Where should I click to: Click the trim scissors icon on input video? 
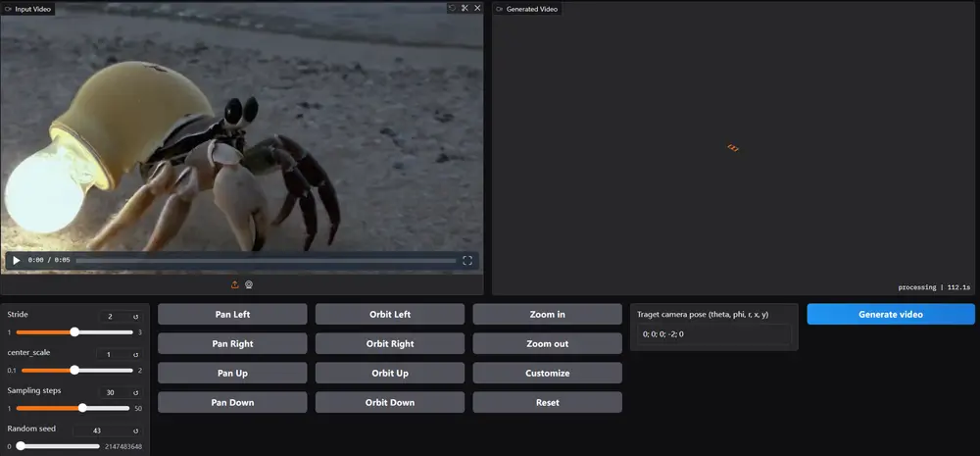pos(465,8)
